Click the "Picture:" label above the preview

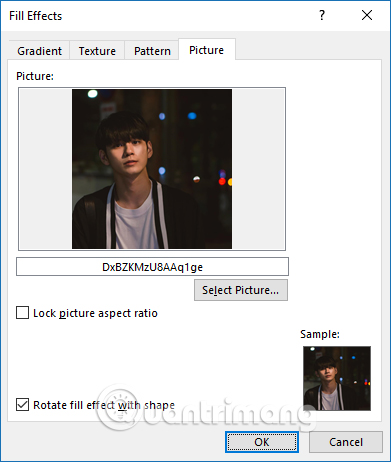click(x=35, y=76)
